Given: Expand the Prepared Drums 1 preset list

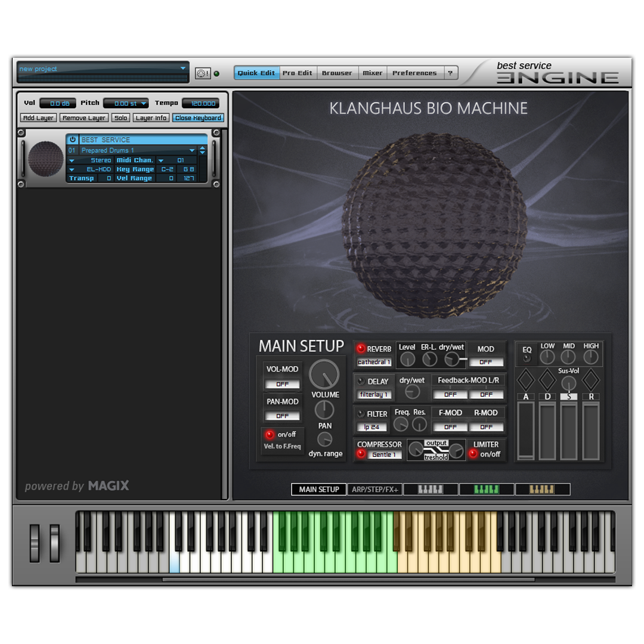Looking at the screenshot, I should coord(192,150).
